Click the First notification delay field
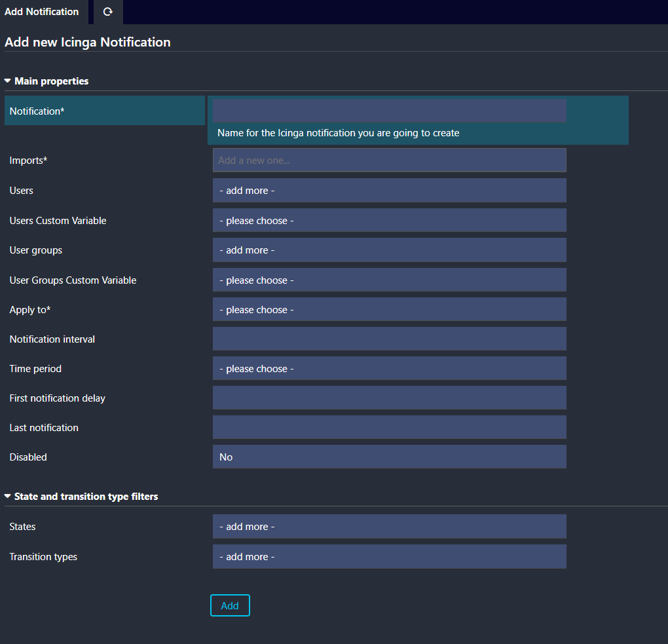 [x=389, y=398]
